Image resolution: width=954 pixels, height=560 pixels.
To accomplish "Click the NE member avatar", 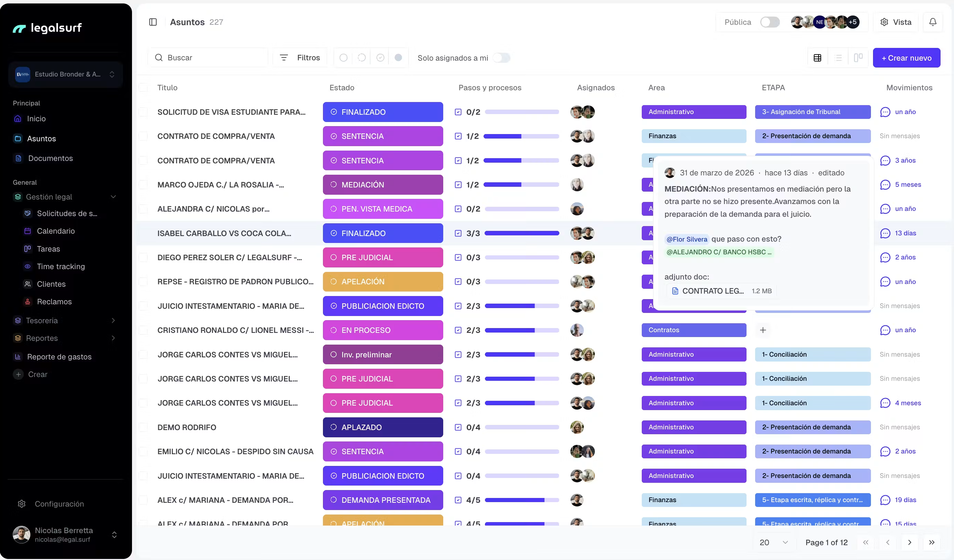I will click(819, 22).
